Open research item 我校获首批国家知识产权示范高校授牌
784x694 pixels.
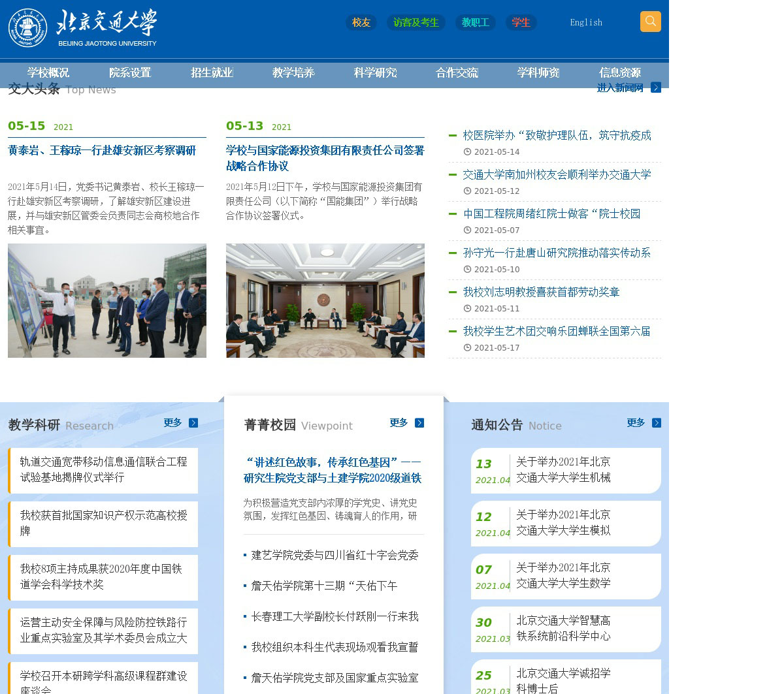click(x=104, y=524)
